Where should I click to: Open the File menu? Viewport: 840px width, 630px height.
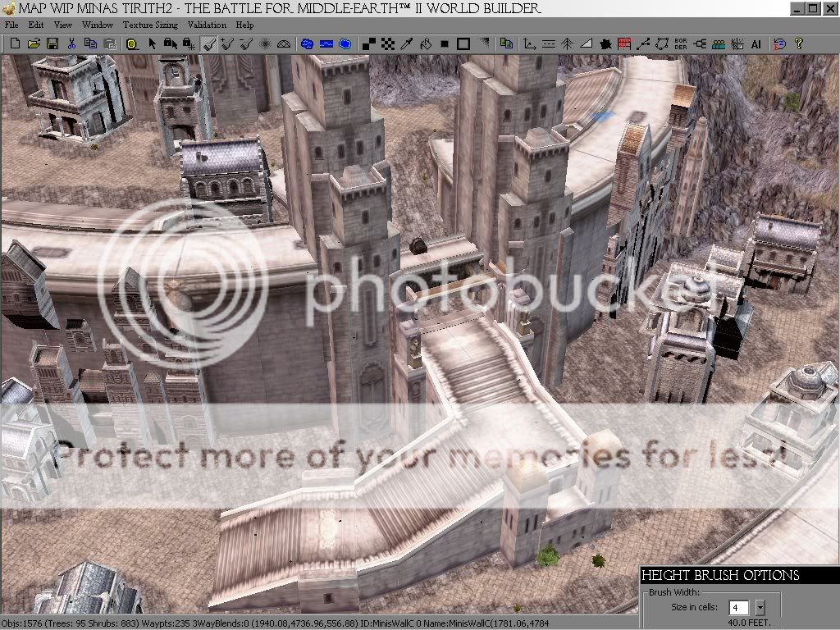point(11,25)
